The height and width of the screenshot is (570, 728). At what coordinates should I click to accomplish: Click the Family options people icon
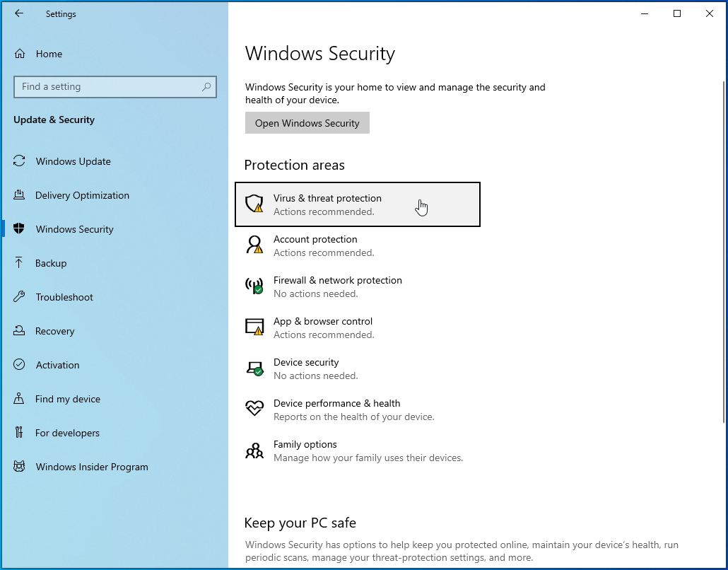point(254,450)
